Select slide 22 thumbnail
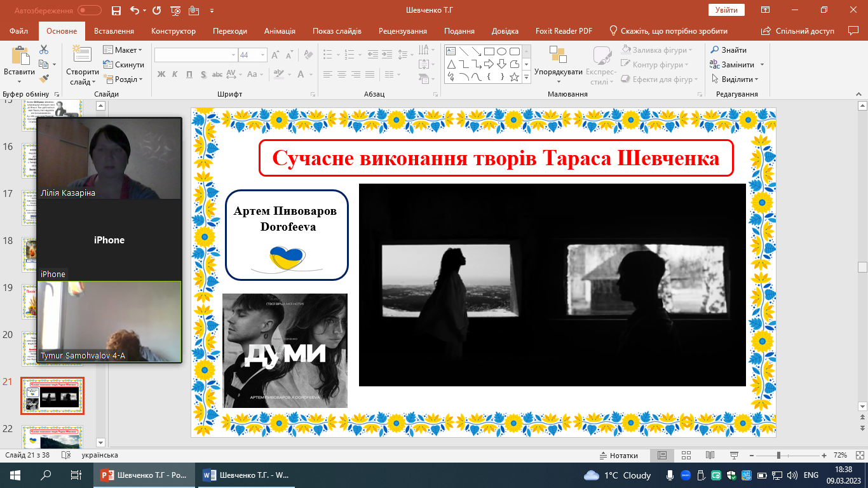Viewport: 868px width, 488px height. pyautogui.click(x=52, y=438)
